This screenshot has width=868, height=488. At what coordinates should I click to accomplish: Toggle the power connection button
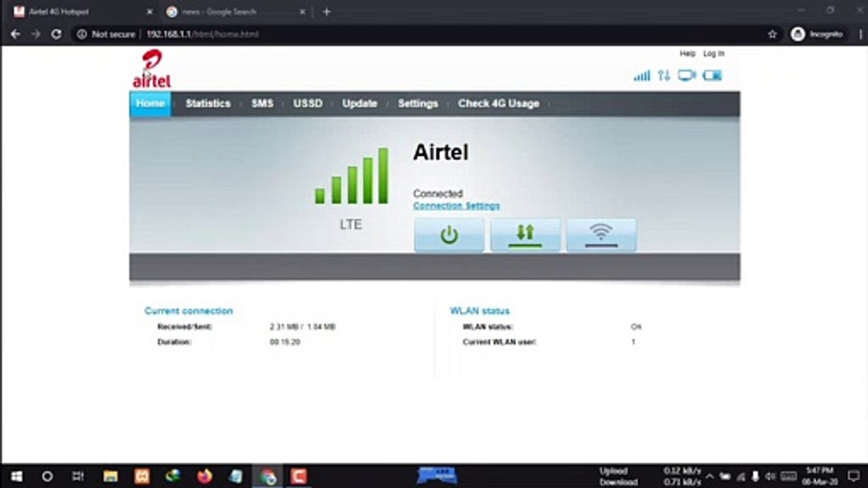click(449, 235)
